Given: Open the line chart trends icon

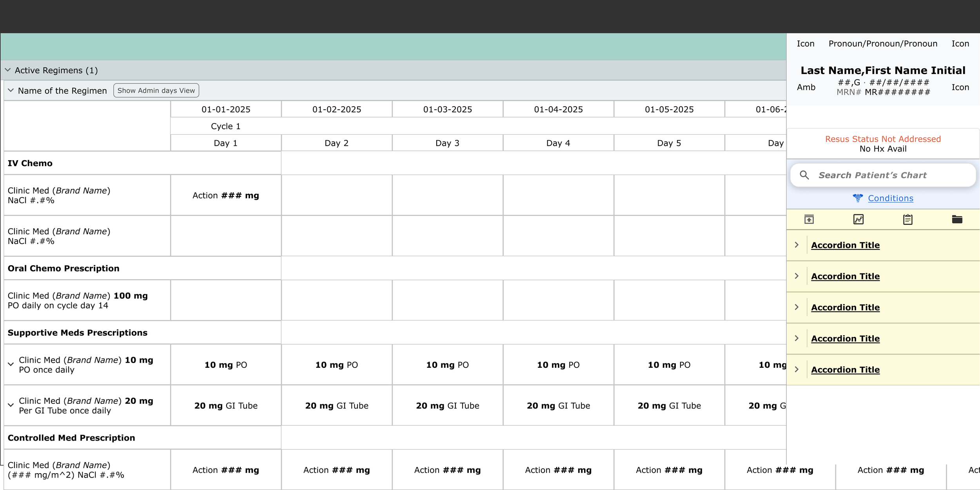Looking at the screenshot, I should (858, 219).
